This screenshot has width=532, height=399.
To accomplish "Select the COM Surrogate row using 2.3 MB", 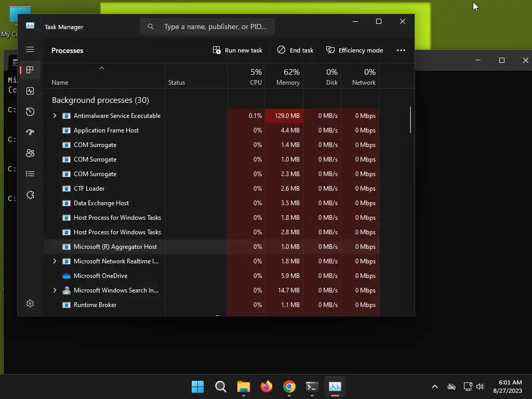I will pos(211,174).
